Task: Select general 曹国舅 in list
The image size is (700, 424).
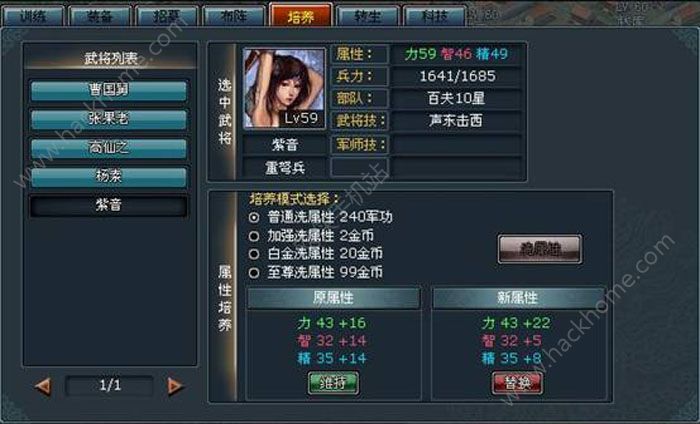Action: click(108, 91)
